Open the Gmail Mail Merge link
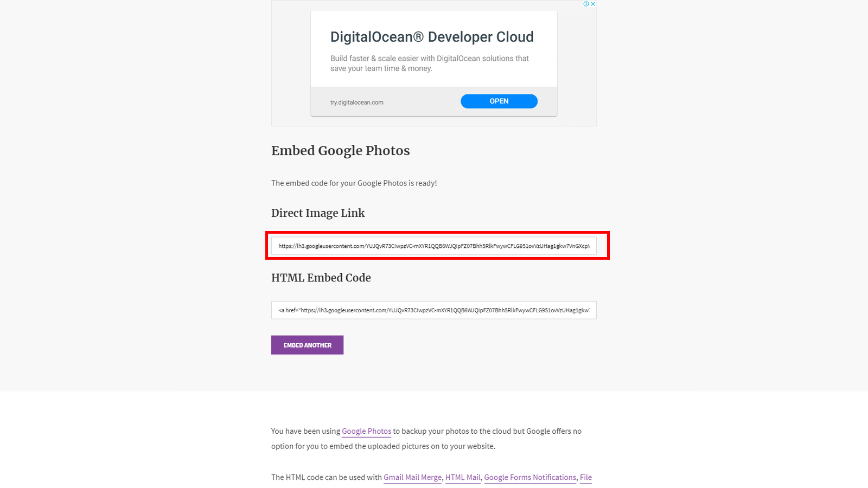The width and height of the screenshot is (868, 488). point(412,477)
